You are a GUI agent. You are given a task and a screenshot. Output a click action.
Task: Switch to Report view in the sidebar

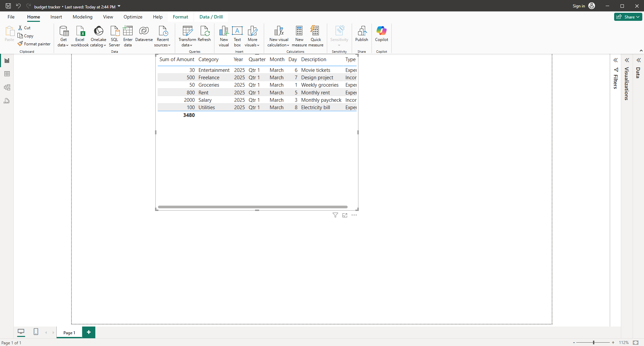coord(7,60)
